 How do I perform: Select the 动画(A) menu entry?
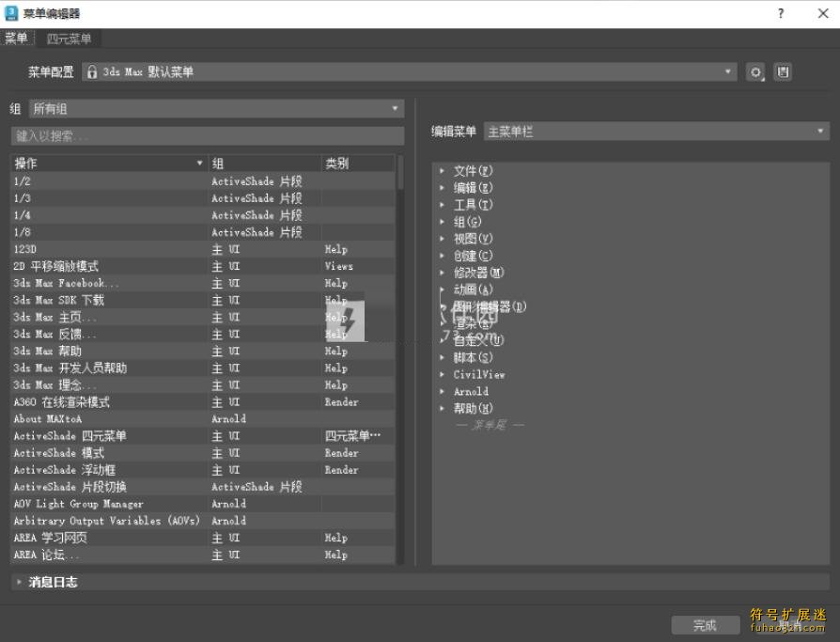click(x=473, y=290)
